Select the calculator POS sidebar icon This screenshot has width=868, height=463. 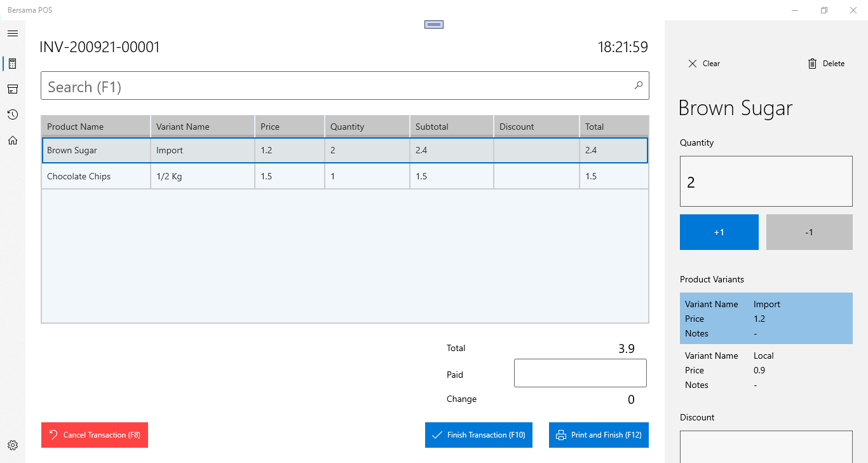coord(13,64)
